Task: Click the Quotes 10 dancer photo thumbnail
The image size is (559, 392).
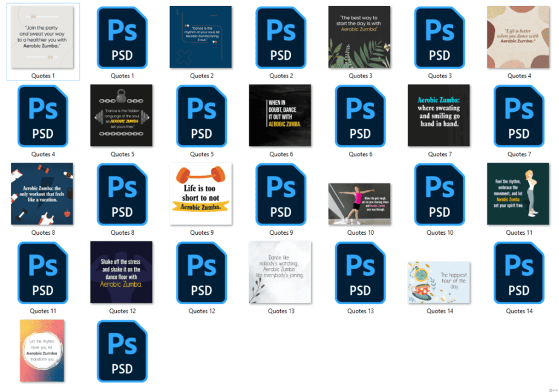Action: point(359,204)
